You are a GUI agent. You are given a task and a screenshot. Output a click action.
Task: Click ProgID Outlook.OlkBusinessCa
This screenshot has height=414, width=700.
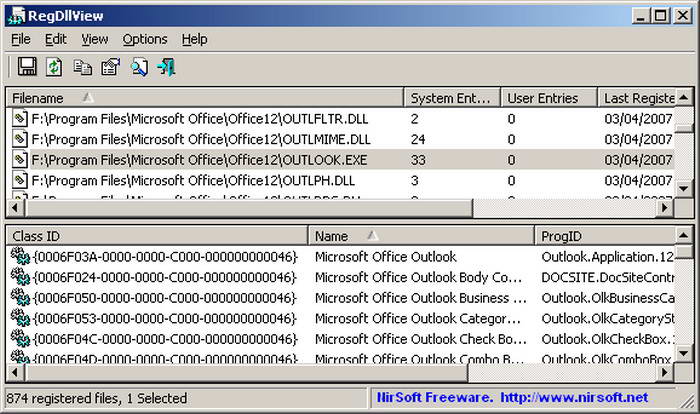[x=607, y=297]
